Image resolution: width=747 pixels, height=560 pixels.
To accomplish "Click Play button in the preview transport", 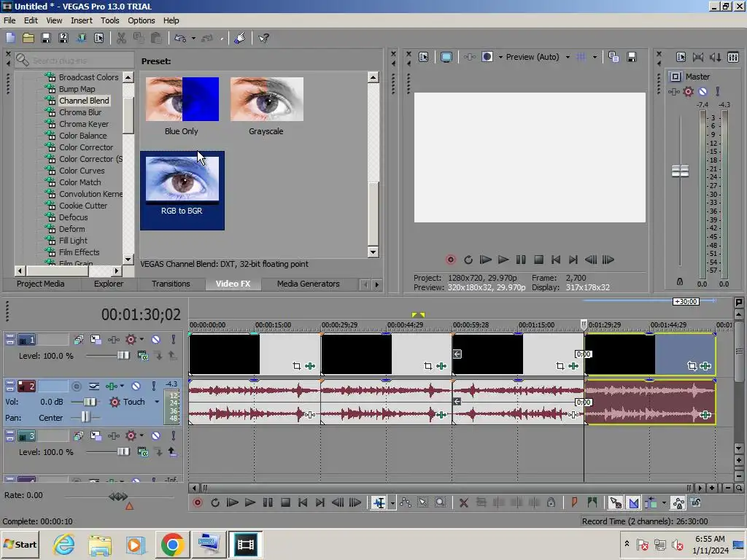I will pos(503,260).
